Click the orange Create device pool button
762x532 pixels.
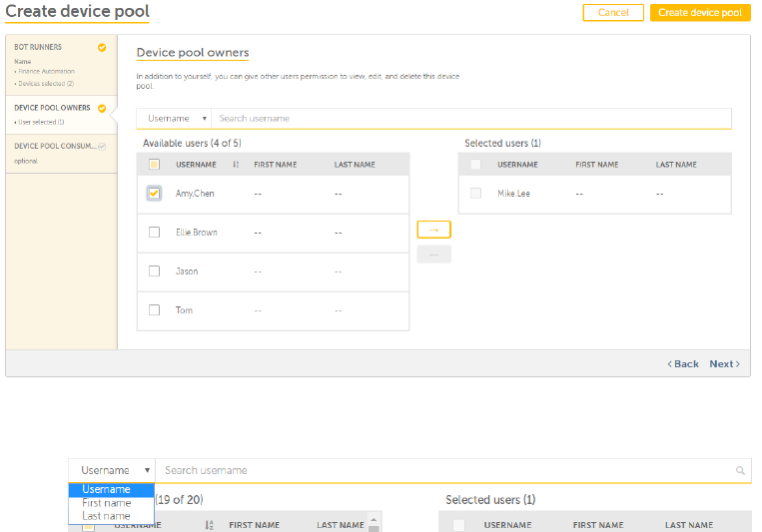699,13
